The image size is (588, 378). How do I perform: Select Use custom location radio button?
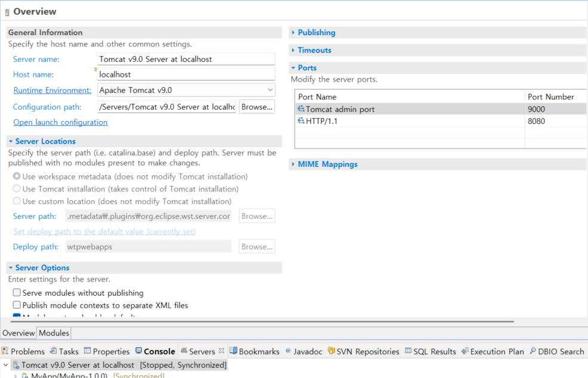tap(17, 200)
